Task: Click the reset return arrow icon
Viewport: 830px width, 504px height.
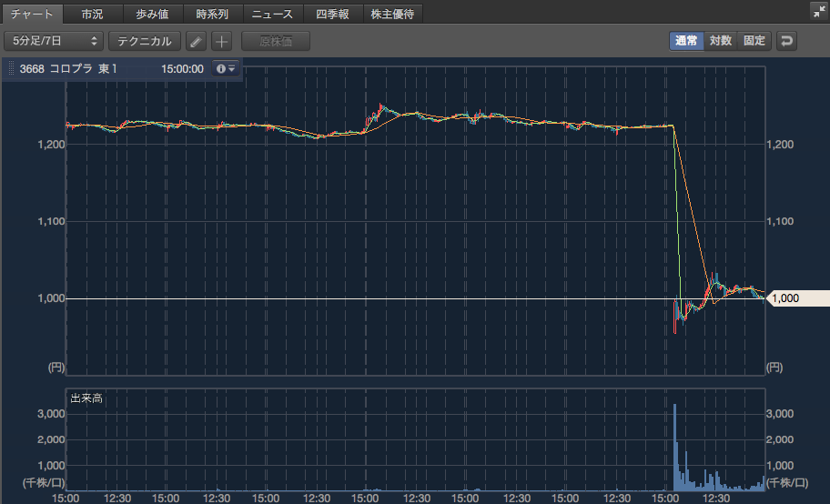Action: coord(786,41)
